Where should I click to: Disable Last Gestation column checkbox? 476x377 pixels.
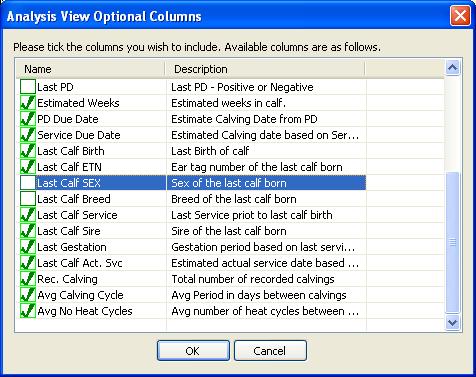click(28, 247)
